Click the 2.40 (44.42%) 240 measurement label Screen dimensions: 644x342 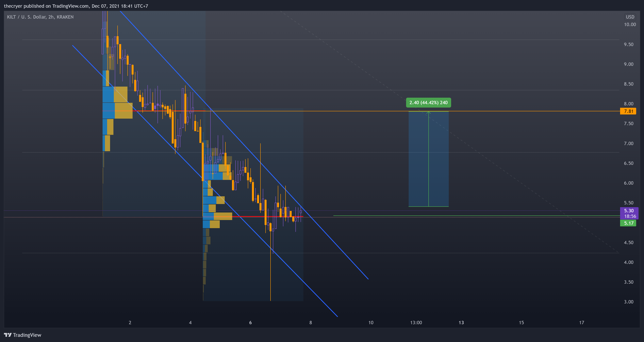pyautogui.click(x=428, y=103)
